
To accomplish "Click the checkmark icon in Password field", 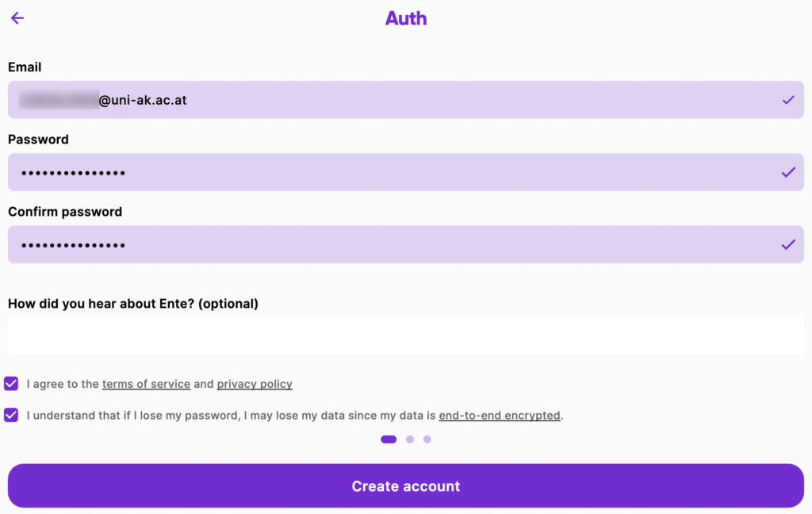I will pos(787,172).
